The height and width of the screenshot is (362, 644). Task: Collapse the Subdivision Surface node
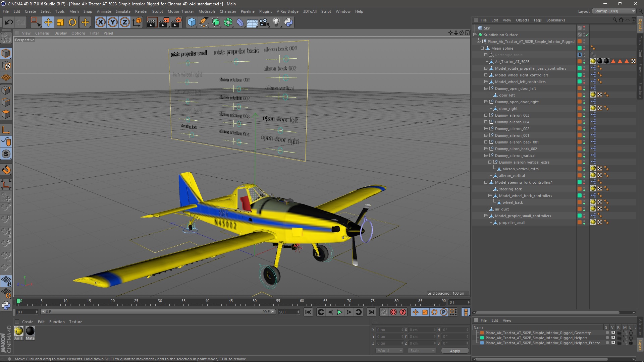pos(475,35)
